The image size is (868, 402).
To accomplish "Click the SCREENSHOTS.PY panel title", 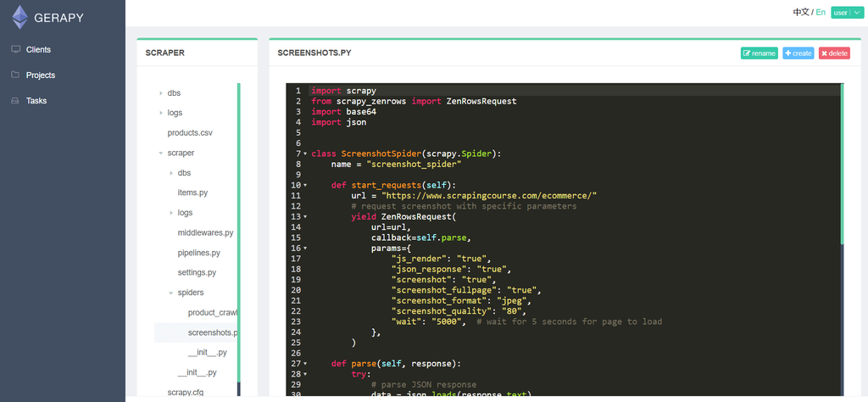I will point(314,53).
